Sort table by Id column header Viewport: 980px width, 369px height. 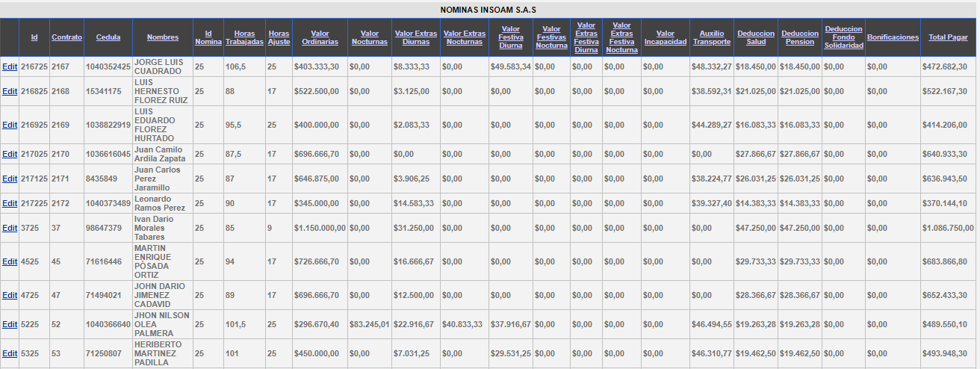coord(34,37)
